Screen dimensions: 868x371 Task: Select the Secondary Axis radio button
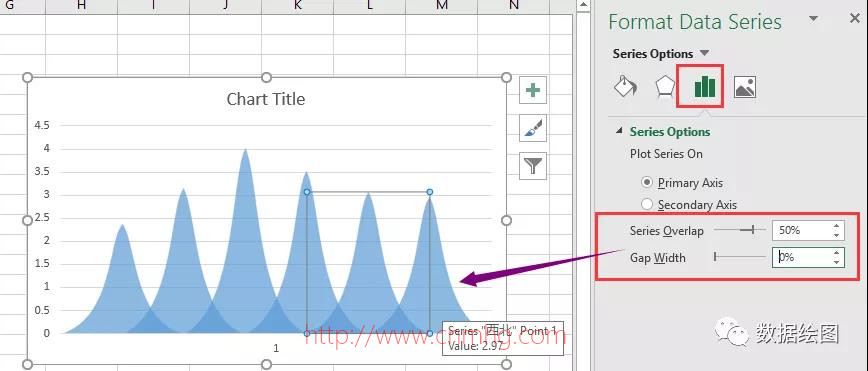pos(647,204)
